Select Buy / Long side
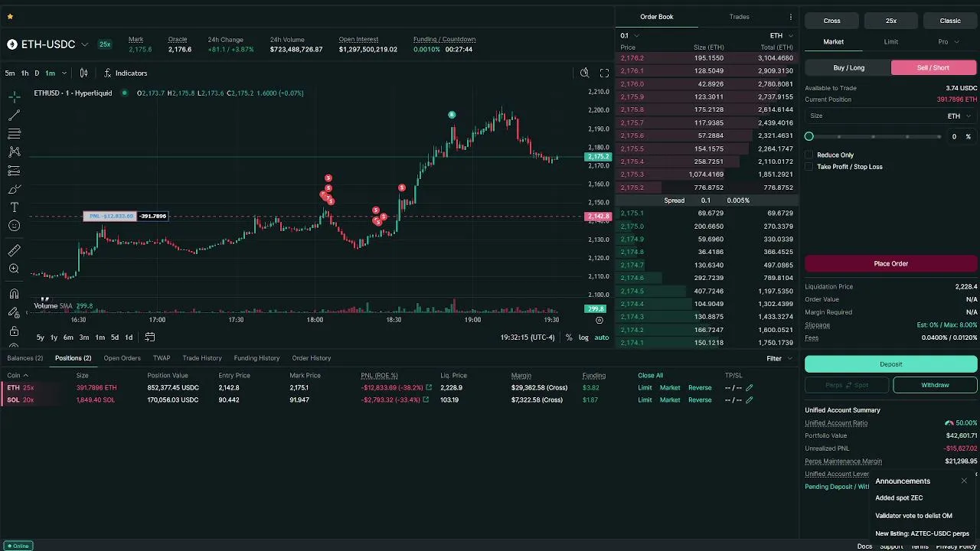 (848, 67)
